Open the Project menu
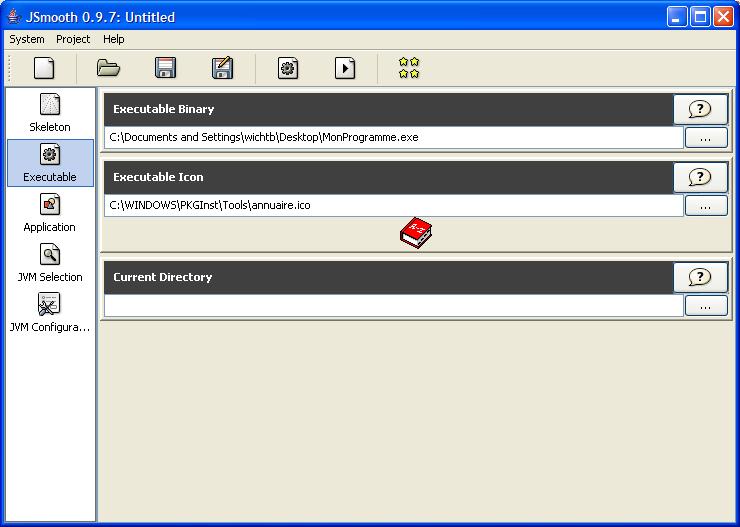 [73, 39]
